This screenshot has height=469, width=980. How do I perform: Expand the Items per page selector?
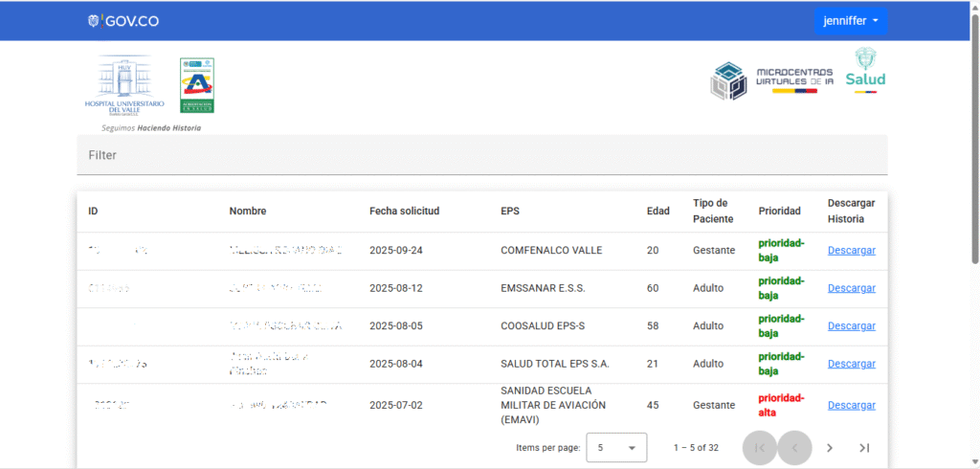pos(615,447)
